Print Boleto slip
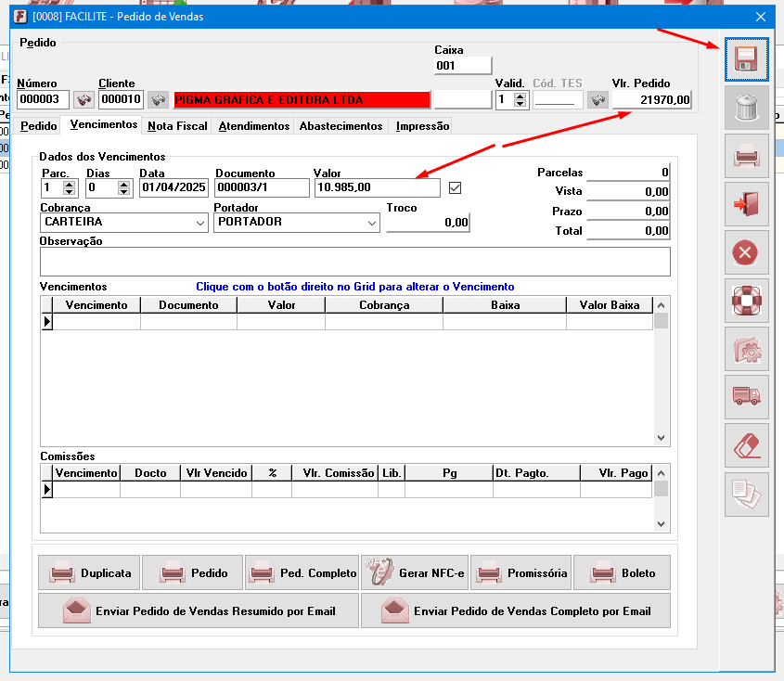Screen dimensions: 784x681 622,572
